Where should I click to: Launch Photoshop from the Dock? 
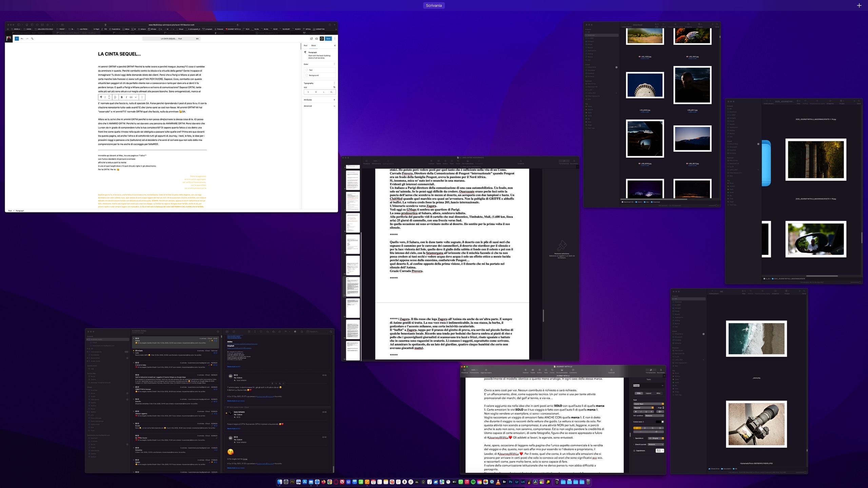(511, 482)
